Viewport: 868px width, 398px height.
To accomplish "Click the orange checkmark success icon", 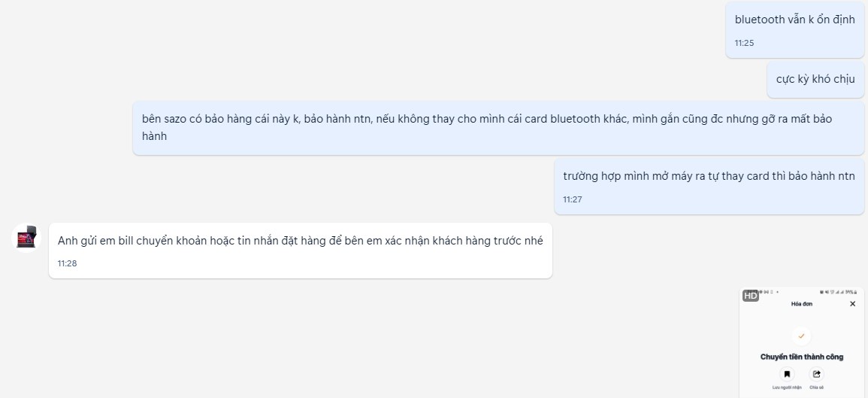I will (x=801, y=336).
